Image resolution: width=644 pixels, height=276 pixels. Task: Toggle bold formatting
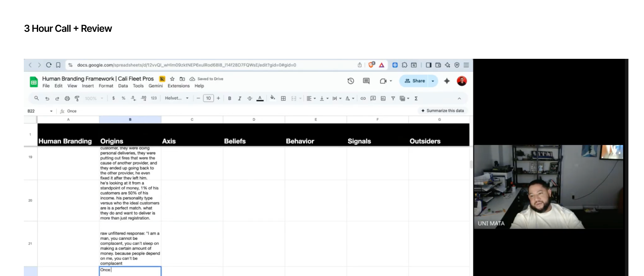229,99
